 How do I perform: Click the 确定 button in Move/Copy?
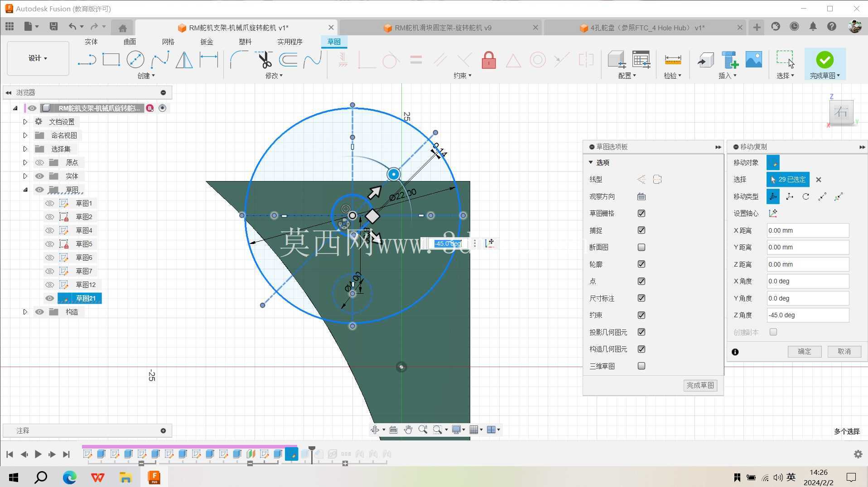pos(804,351)
